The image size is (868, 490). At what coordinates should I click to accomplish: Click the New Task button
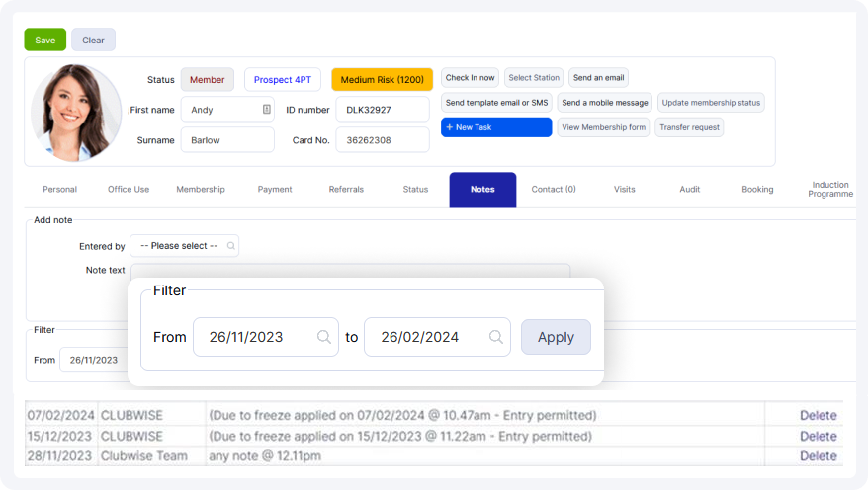pyautogui.click(x=495, y=127)
